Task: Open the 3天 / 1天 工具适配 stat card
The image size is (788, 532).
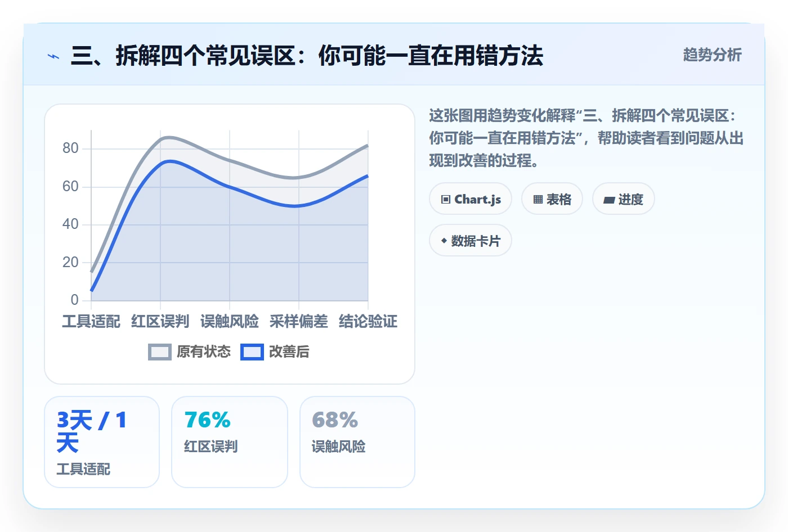Action: coord(102,442)
